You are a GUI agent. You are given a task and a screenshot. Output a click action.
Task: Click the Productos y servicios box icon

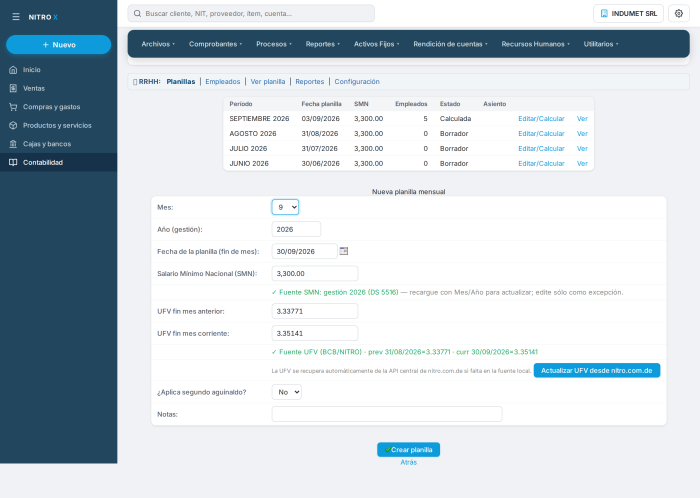coord(13,125)
